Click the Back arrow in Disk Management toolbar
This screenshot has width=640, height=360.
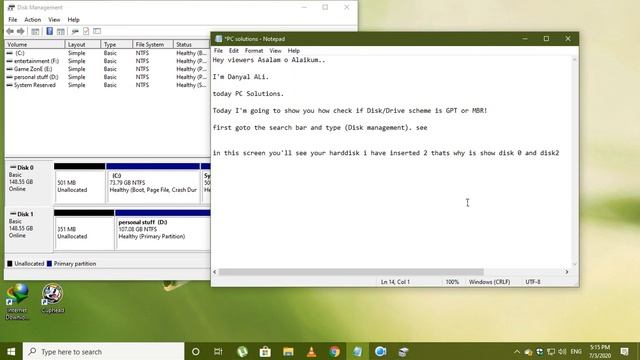click(x=10, y=31)
